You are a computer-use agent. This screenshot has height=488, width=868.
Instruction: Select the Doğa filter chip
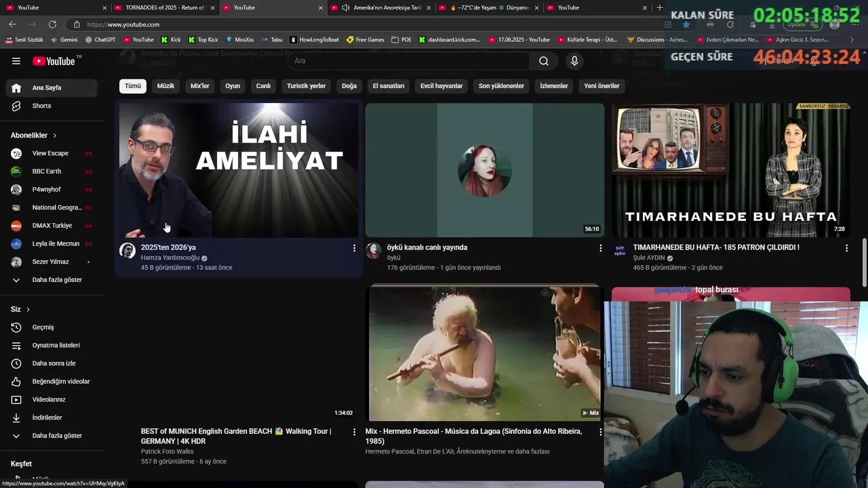(x=349, y=86)
